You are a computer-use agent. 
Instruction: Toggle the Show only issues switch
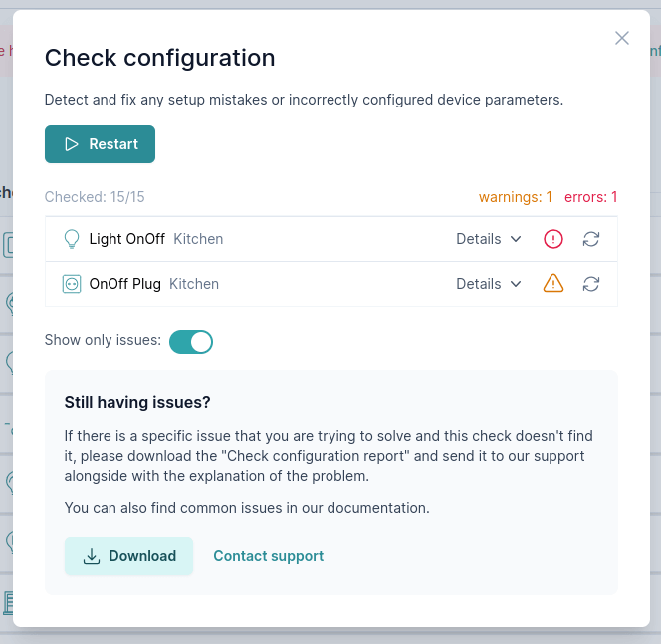[191, 342]
